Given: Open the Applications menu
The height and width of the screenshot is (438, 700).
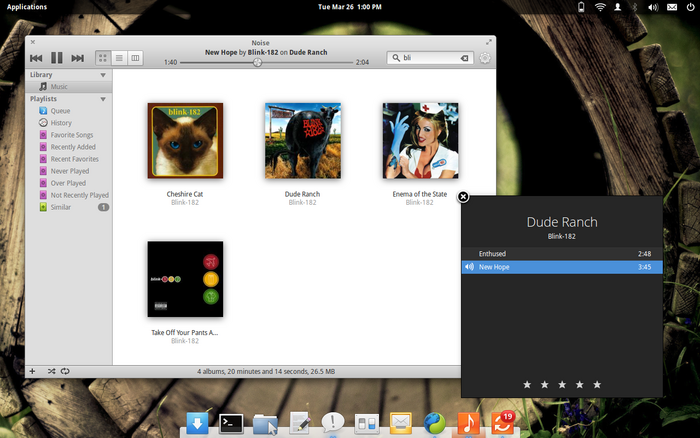Looking at the screenshot, I should tap(27, 6).
